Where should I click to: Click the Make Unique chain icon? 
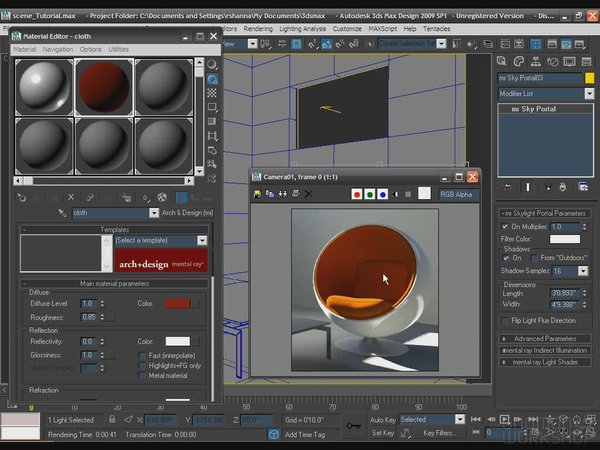coord(90,197)
